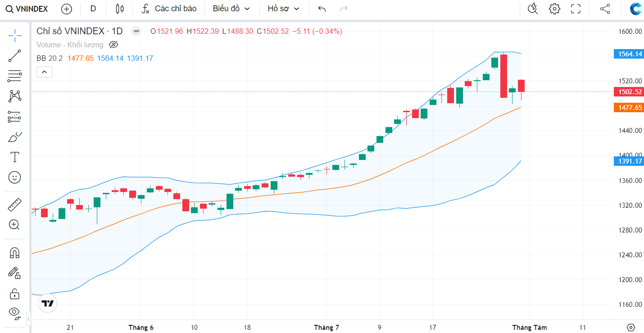Image resolution: width=644 pixels, height=333 pixels.
Task: Select the trend line drawing tool
Action: tap(15, 56)
